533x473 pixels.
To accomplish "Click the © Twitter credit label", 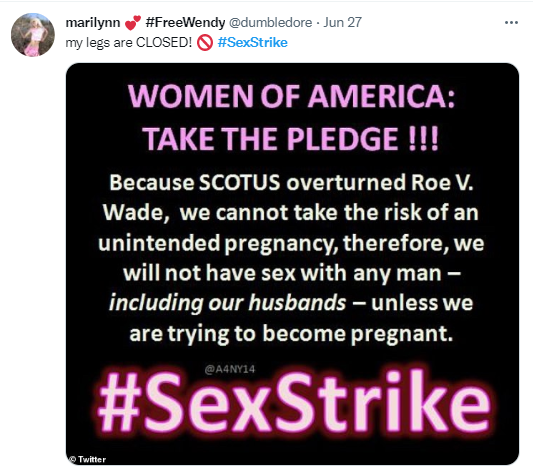I will pyautogui.click(x=87, y=459).
